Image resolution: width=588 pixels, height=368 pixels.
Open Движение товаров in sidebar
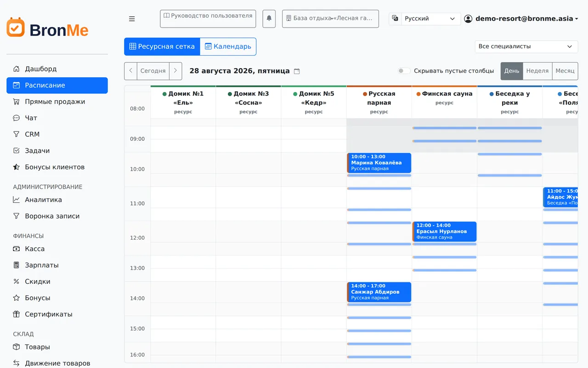(x=57, y=363)
